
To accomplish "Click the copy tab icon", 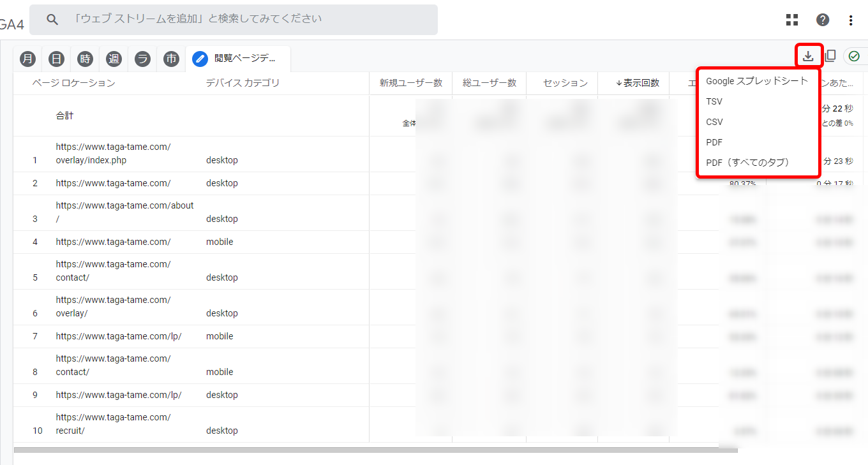I will coord(830,56).
